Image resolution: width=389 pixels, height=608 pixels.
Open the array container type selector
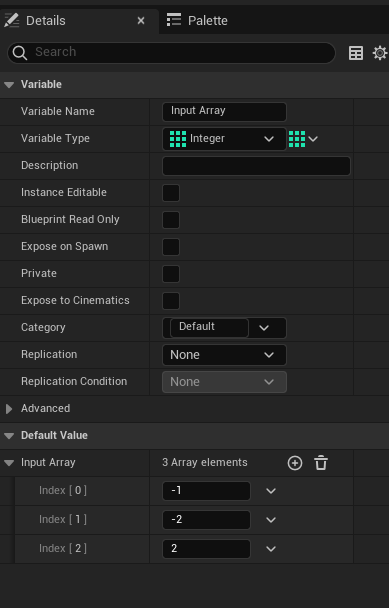(303, 139)
